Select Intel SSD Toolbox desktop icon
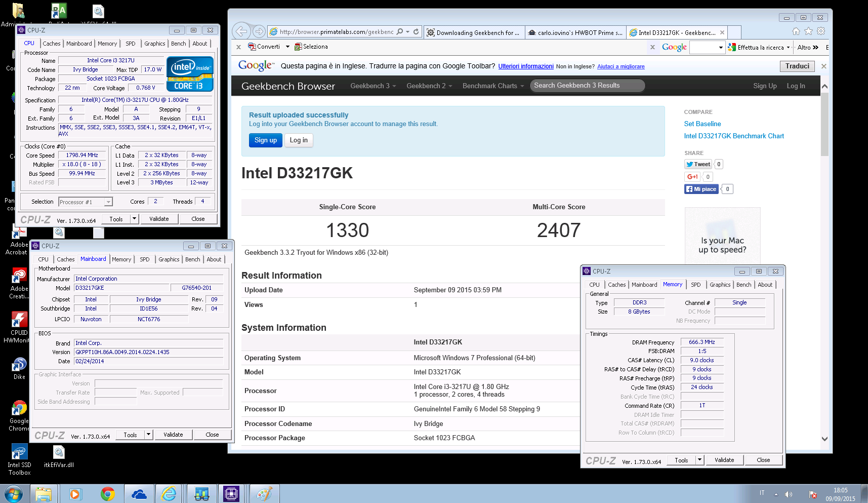Screen dimensions: 868x503 pos(19,460)
